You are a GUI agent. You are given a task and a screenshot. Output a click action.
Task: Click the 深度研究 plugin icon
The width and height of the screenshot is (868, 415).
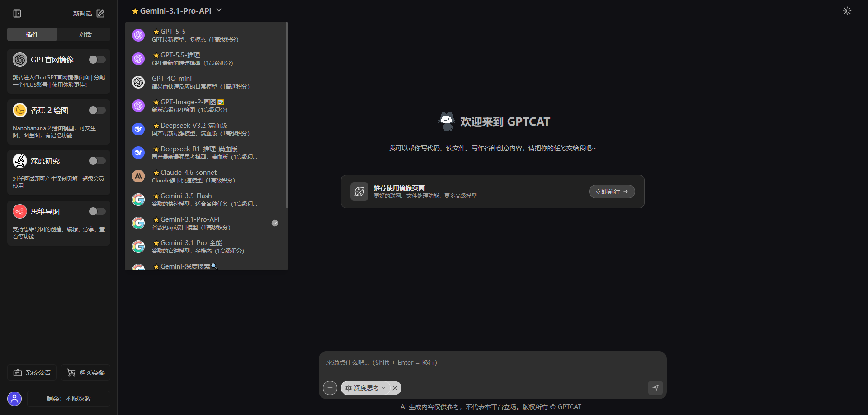tap(20, 161)
